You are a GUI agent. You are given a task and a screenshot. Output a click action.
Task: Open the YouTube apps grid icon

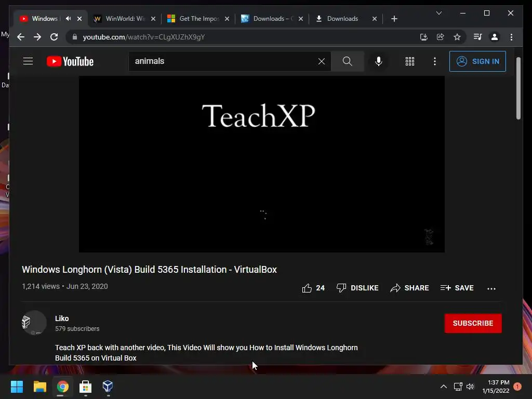[x=409, y=61]
